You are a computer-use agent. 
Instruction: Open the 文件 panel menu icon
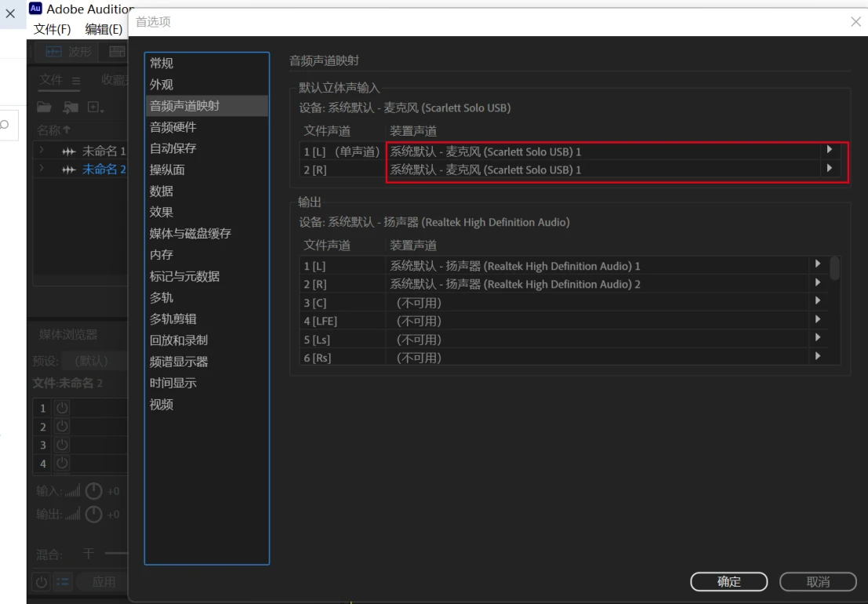click(x=76, y=81)
